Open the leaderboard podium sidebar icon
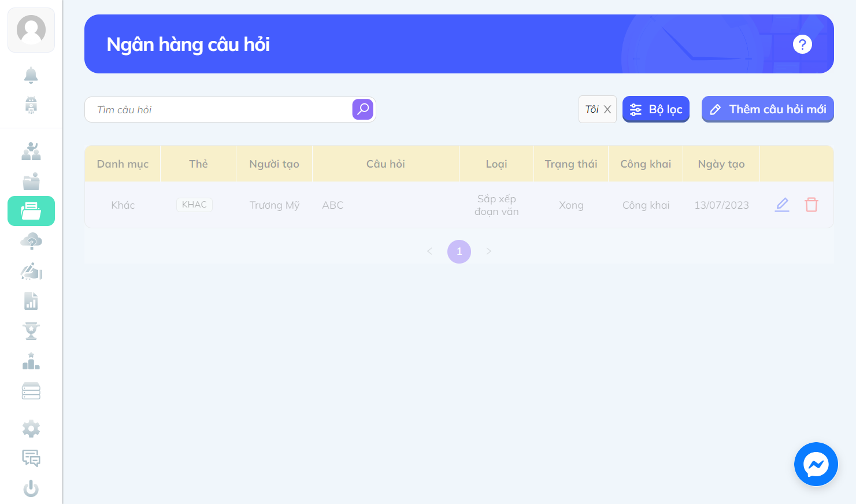Viewport: 856px width, 504px height. click(x=31, y=361)
